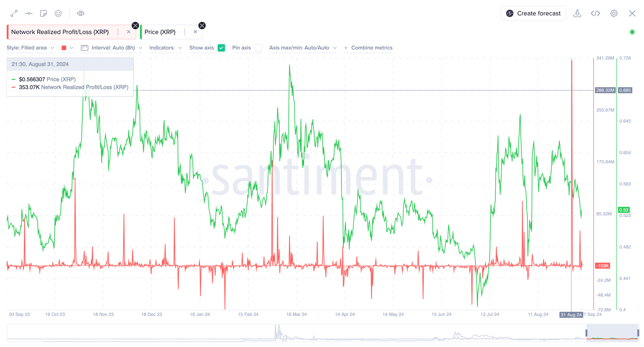Grab the left handle of the range selector
Screen dimensions: 644x347
pyautogui.click(x=586, y=333)
